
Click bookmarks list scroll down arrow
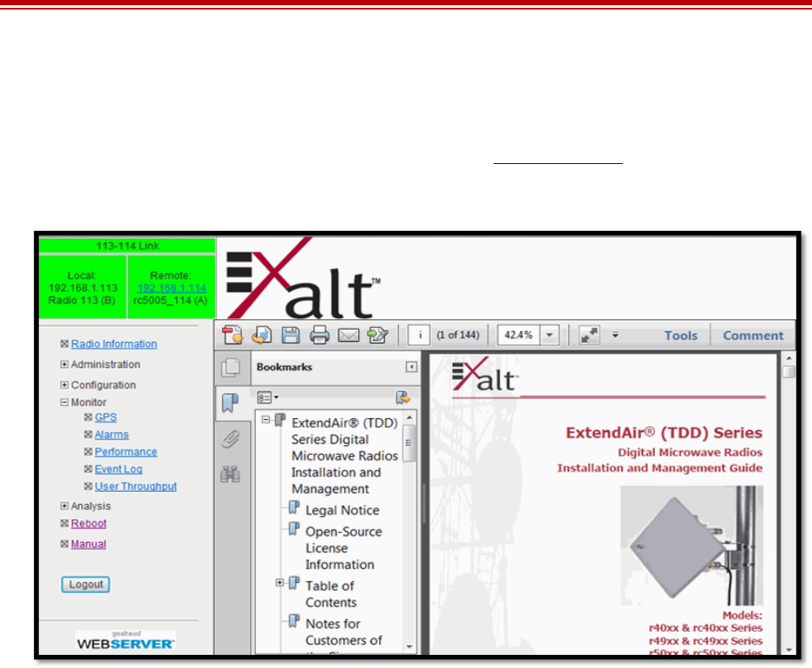[409, 646]
